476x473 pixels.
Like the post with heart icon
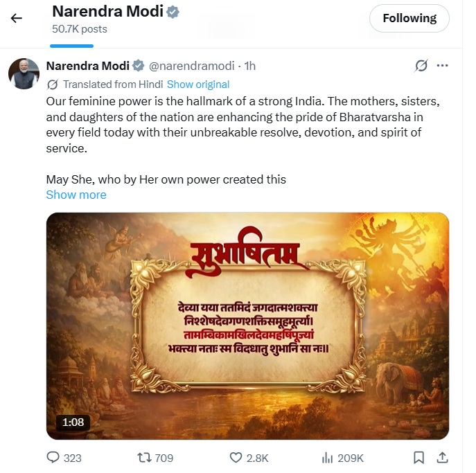pyautogui.click(x=236, y=458)
